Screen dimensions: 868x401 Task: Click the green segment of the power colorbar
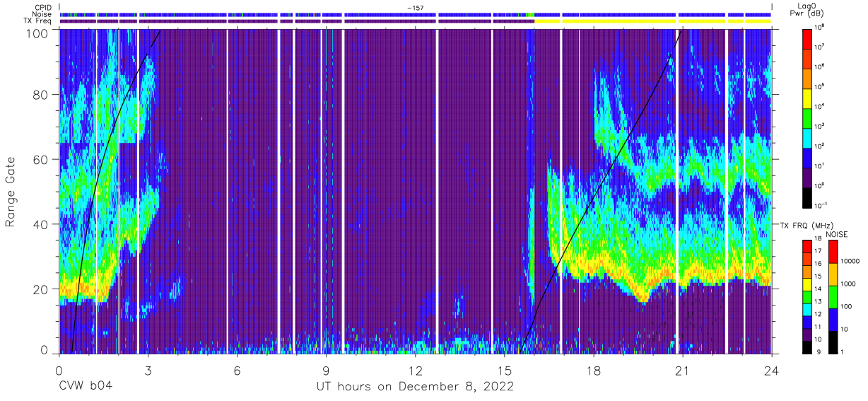click(x=808, y=117)
